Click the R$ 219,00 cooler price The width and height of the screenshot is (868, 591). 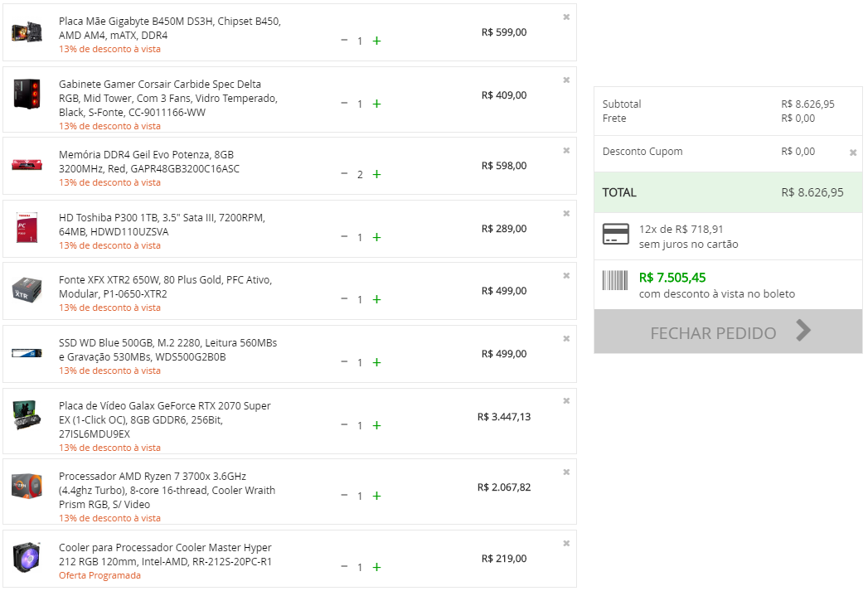504,559
